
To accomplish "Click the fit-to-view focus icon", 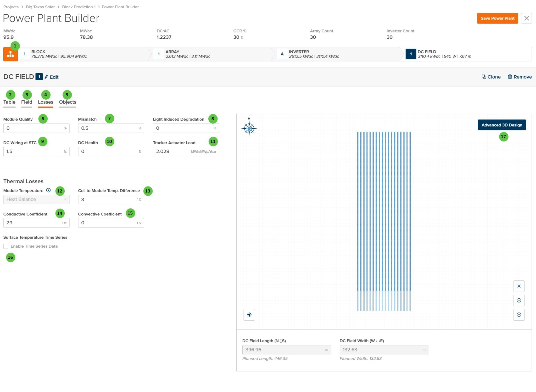I will pyautogui.click(x=519, y=286).
